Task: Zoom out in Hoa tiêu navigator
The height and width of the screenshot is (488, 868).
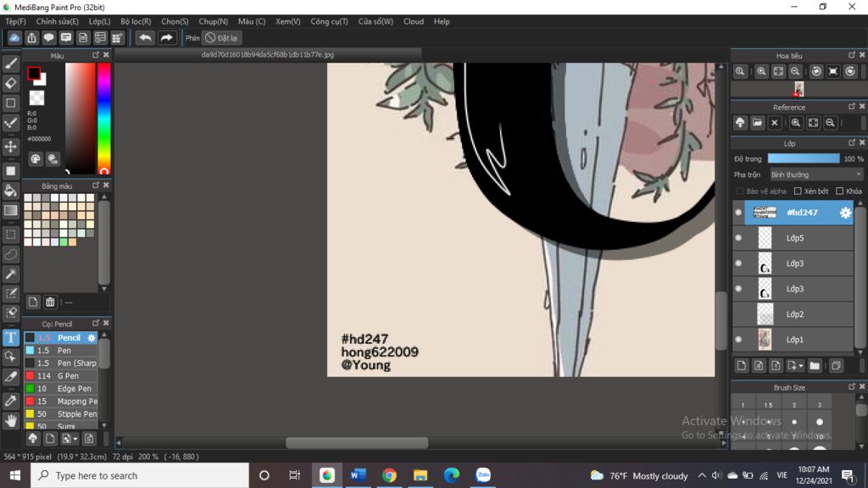Action: (x=795, y=71)
